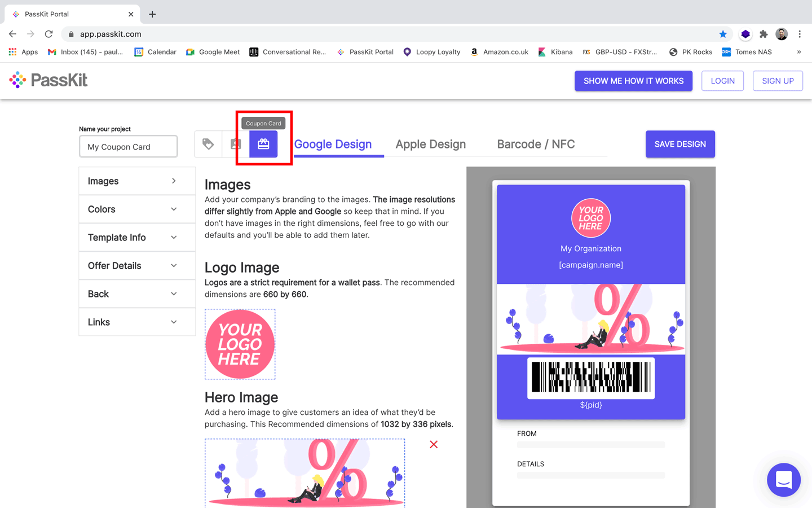This screenshot has height=508, width=812.
Task: Go forward in browser history
Action: pos(30,34)
